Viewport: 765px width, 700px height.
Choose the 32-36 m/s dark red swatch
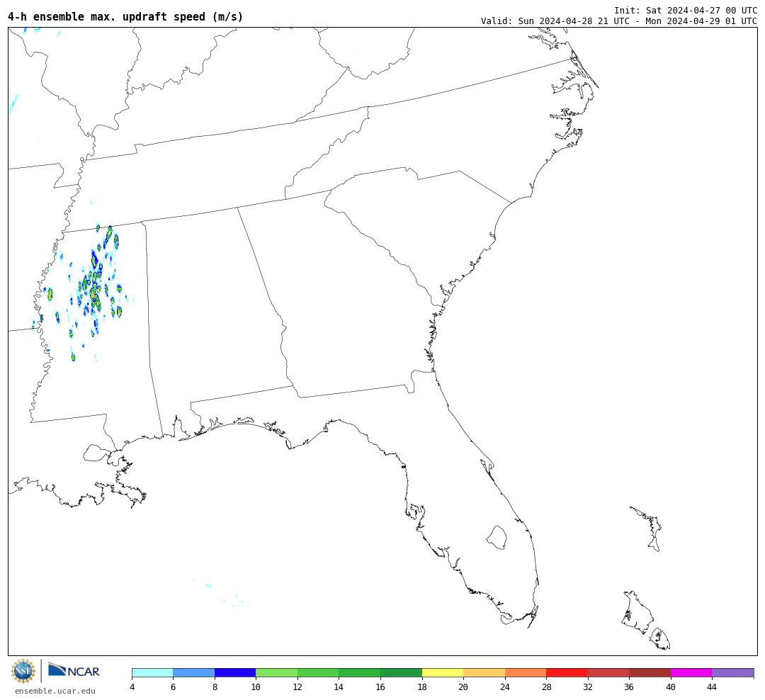tap(608, 672)
